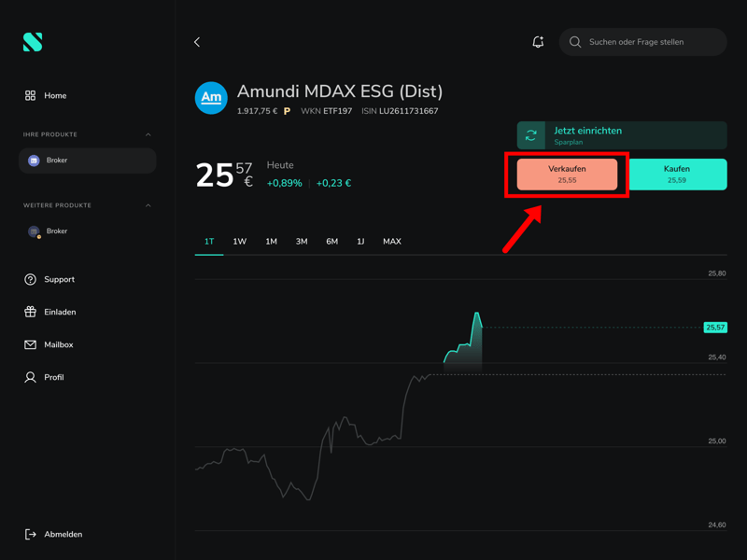Click the 25,57 price marker on chart
The image size is (747, 560).
pyautogui.click(x=715, y=328)
